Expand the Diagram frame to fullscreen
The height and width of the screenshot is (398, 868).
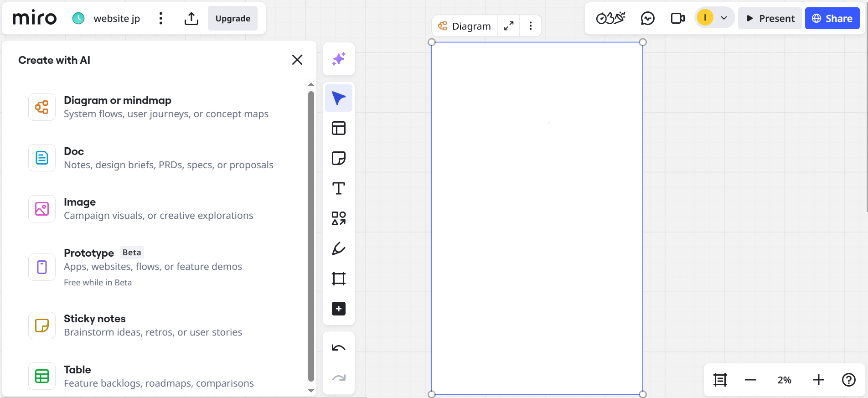(509, 26)
